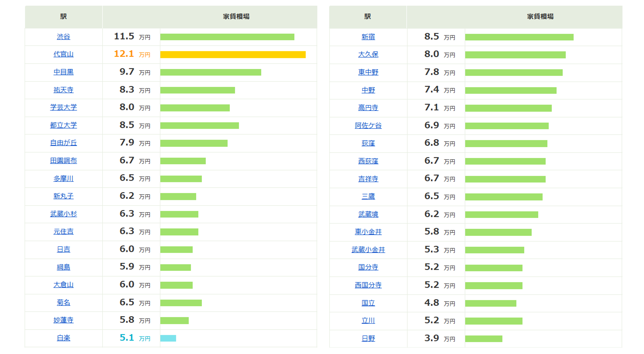644x354 pixels.
Task: Open the 新宿 station link
Action: pos(368,37)
